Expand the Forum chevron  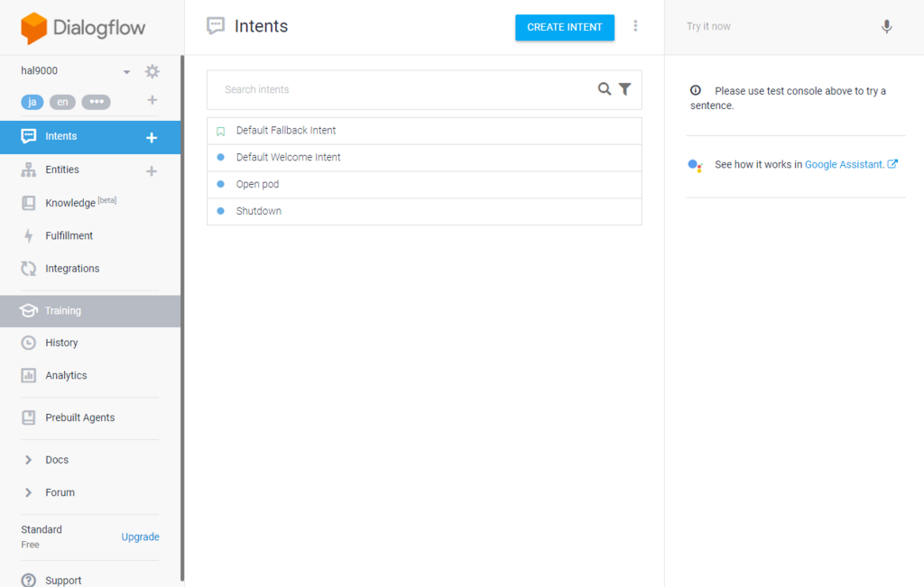point(28,493)
